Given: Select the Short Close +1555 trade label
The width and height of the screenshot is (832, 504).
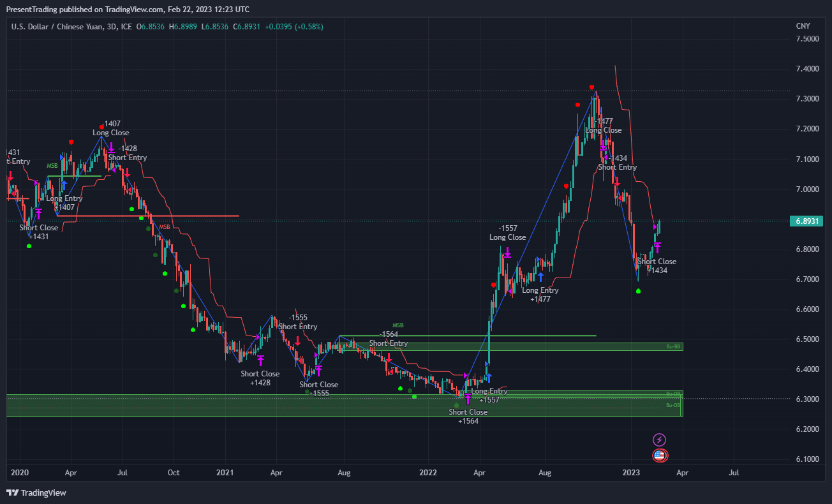Looking at the screenshot, I should click(319, 389).
